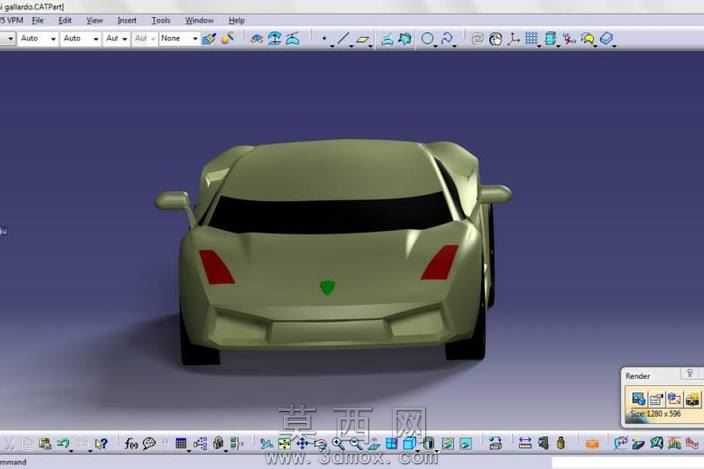Click the orange icon in bottom toolbar
The width and height of the screenshot is (704, 469).
(592, 443)
